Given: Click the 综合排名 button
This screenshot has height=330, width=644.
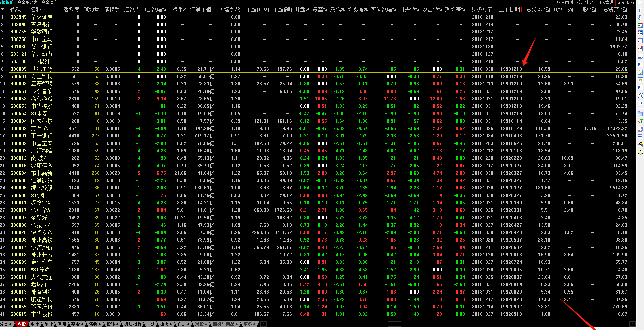Looking at the screenshot, I should [585, 2].
